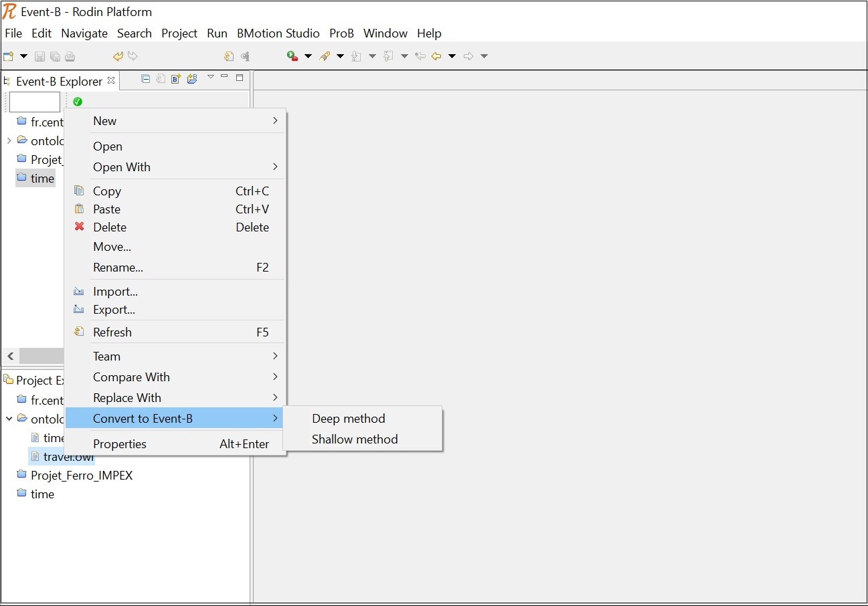The image size is (868, 606).
Task: Choose Open in the context menu
Action: (175, 146)
